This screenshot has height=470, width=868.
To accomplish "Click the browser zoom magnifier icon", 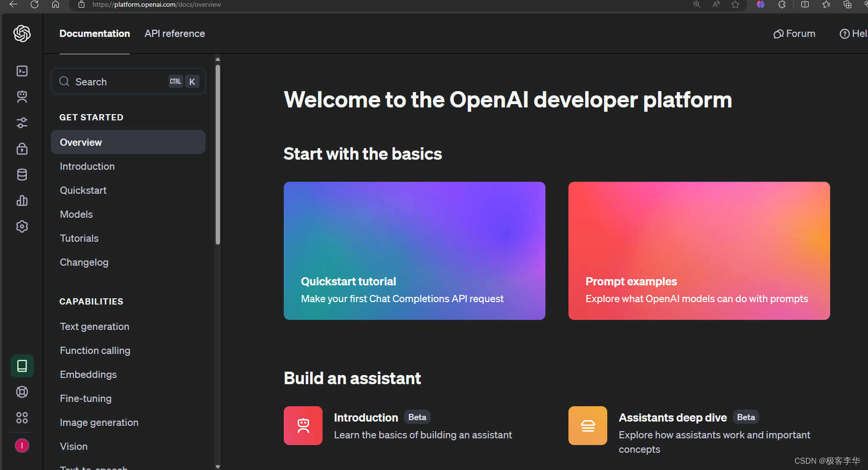I will pyautogui.click(x=697, y=4).
